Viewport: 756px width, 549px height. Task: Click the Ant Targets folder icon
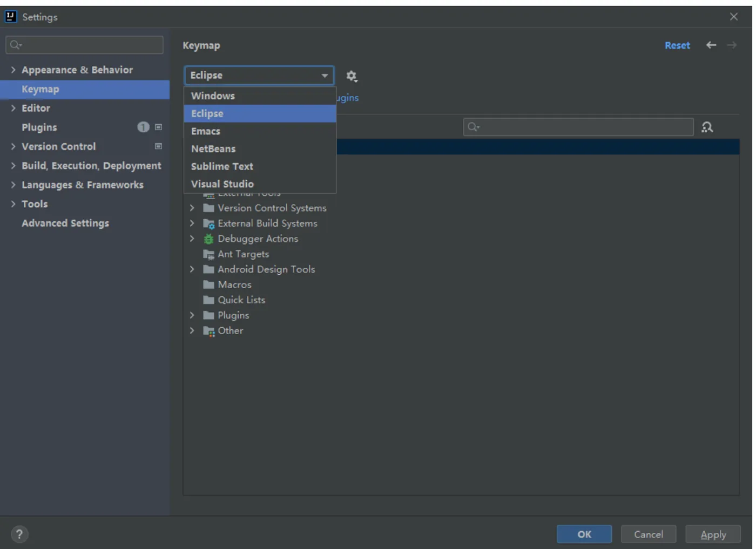point(209,254)
